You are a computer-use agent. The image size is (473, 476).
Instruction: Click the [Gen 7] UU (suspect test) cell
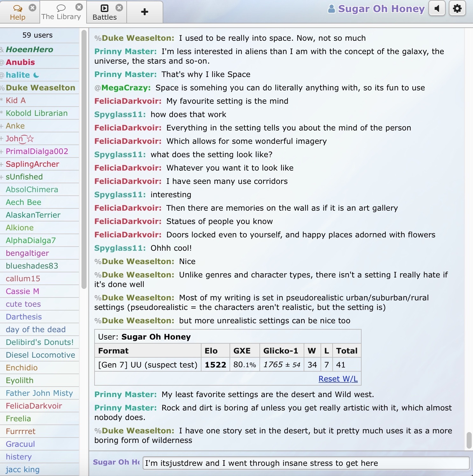(148, 365)
